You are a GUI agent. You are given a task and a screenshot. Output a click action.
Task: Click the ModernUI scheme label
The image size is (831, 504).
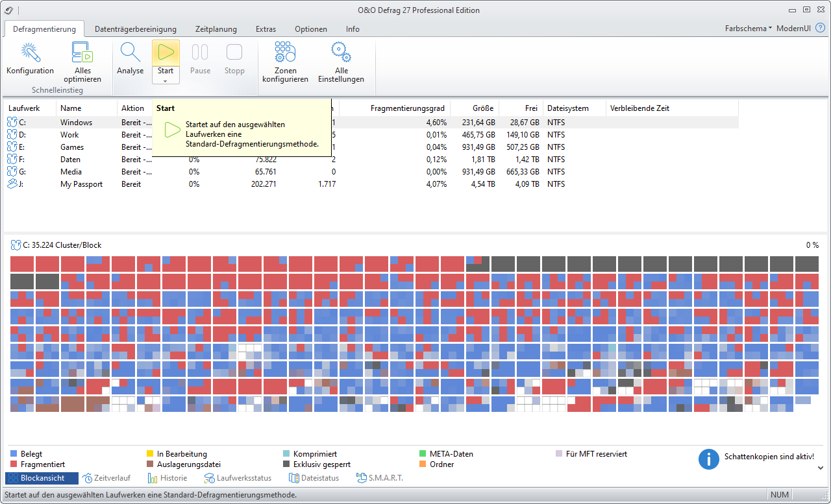tap(793, 29)
